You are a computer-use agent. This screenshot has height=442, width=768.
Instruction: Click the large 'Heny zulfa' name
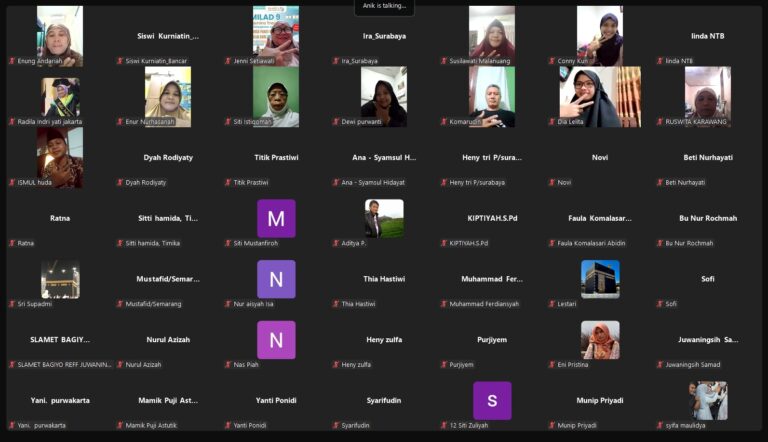[384, 340]
